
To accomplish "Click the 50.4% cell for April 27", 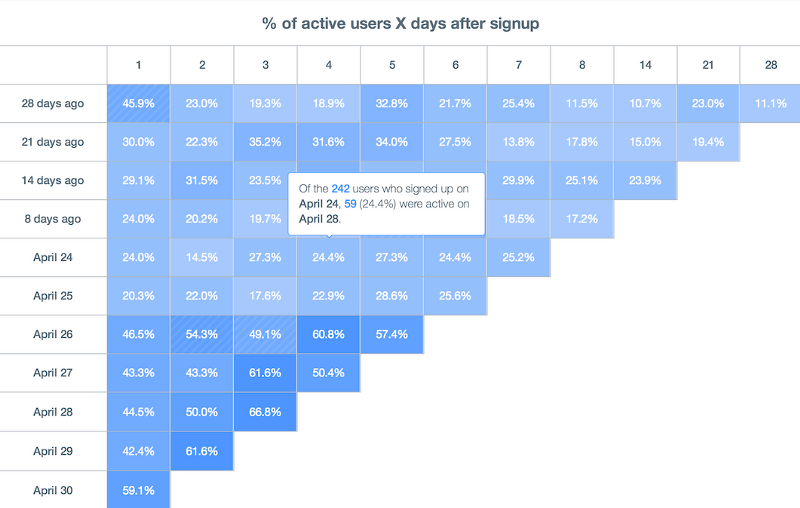I will [x=328, y=373].
